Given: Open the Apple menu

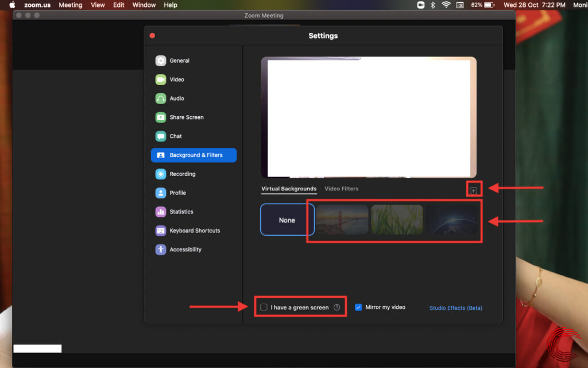Looking at the screenshot, I should [x=12, y=5].
